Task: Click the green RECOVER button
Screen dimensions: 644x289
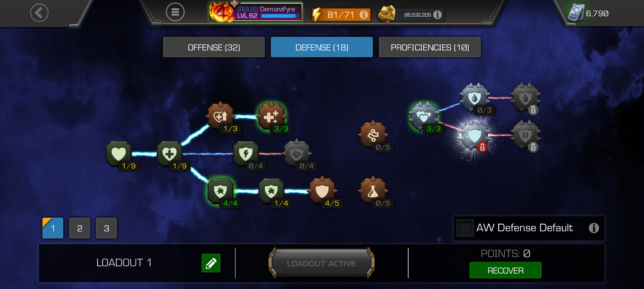Action: coord(505,270)
